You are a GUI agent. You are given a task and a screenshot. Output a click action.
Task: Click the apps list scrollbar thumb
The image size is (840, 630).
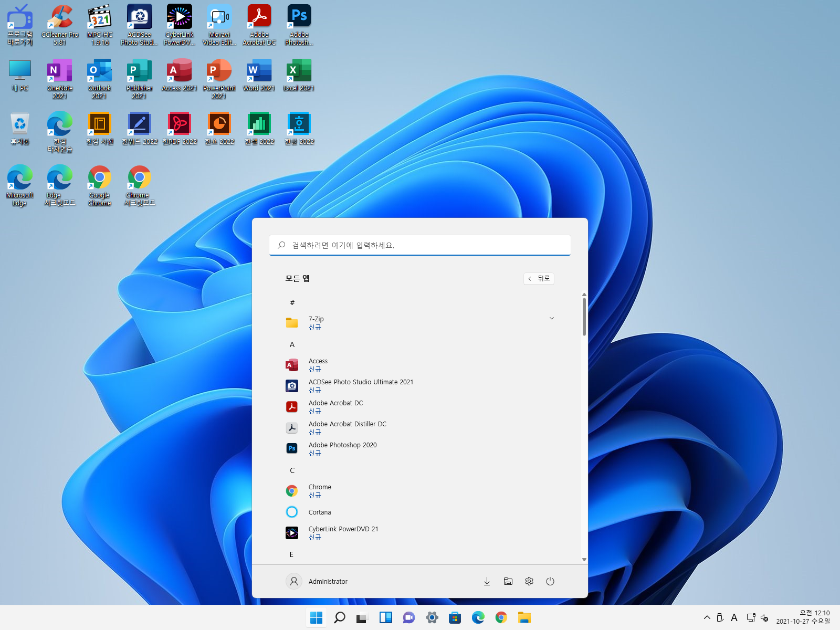coord(584,317)
